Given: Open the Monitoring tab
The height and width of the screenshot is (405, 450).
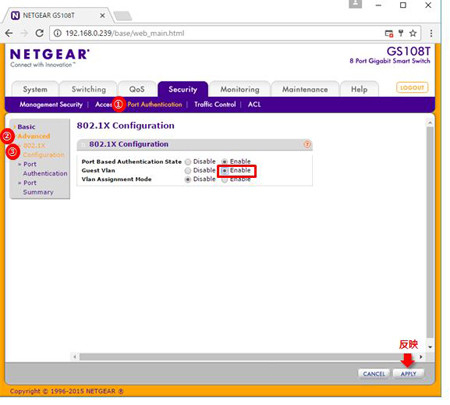Looking at the screenshot, I should (x=240, y=89).
